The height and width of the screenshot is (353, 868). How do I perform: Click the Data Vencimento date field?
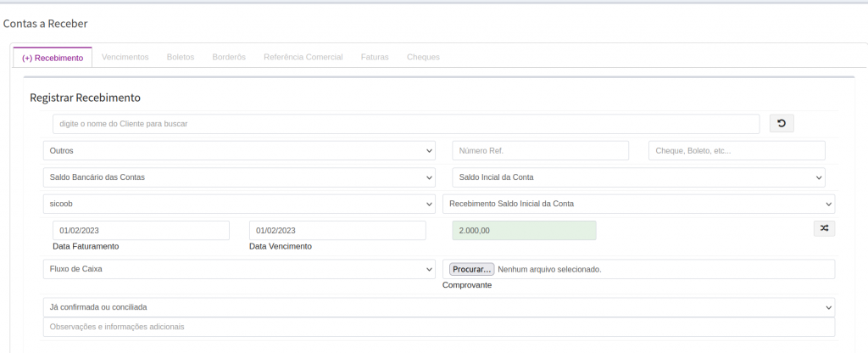click(x=337, y=231)
